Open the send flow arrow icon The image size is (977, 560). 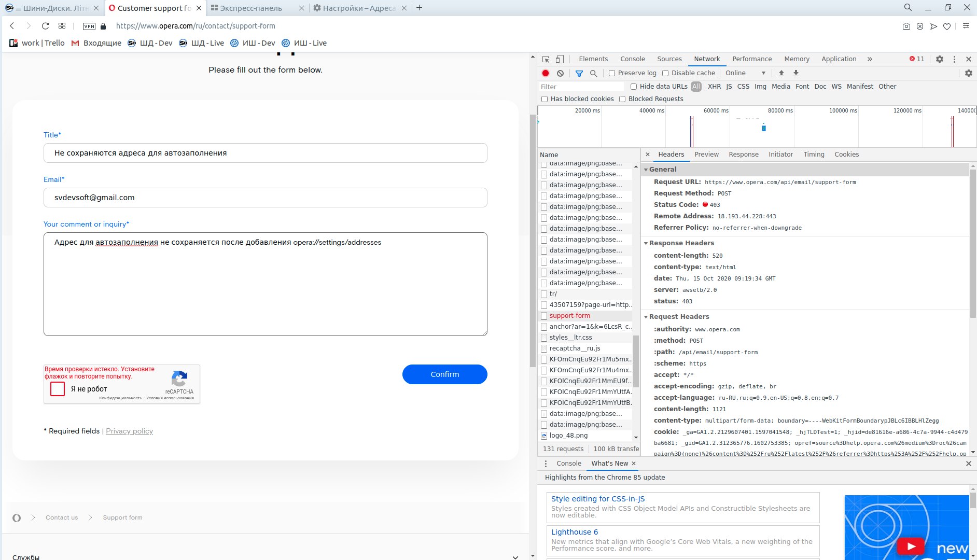click(933, 26)
